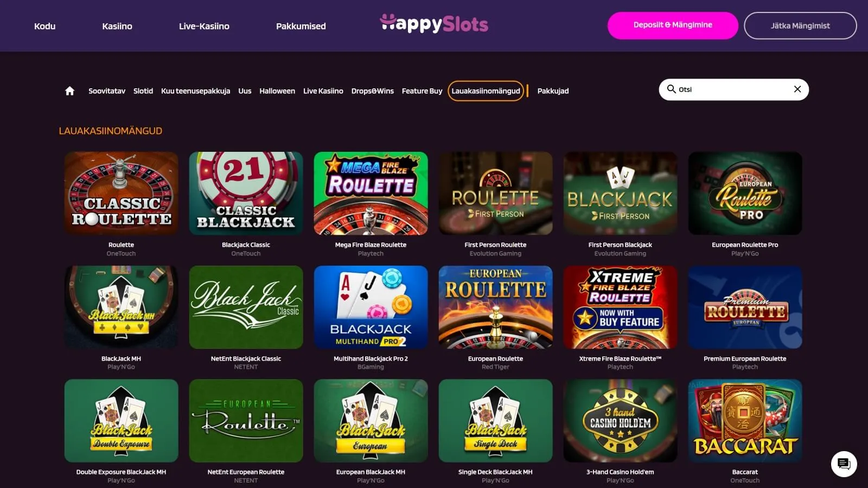Image resolution: width=868 pixels, height=488 pixels.
Task: Switch to the Slotid category
Action: pyautogui.click(x=143, y=91)
